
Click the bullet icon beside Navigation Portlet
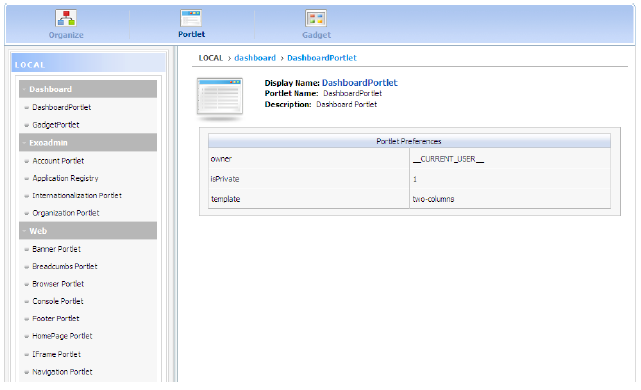click(x=27, y=372)
